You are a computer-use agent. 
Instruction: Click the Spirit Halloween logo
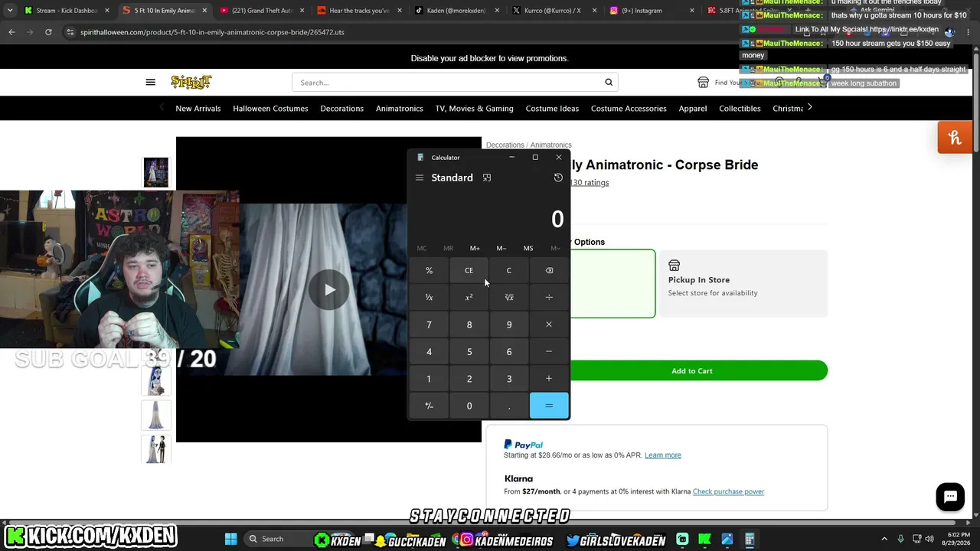coord(191,82)
